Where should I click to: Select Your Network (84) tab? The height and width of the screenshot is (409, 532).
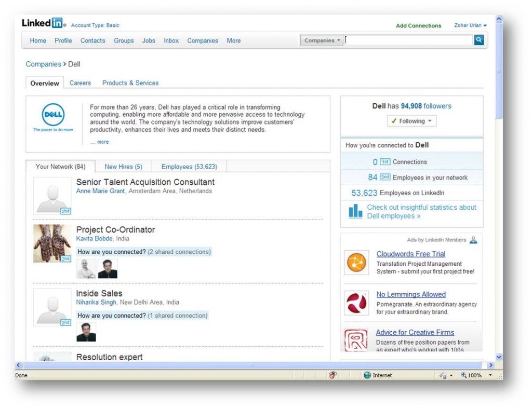[x=61, y=167]
